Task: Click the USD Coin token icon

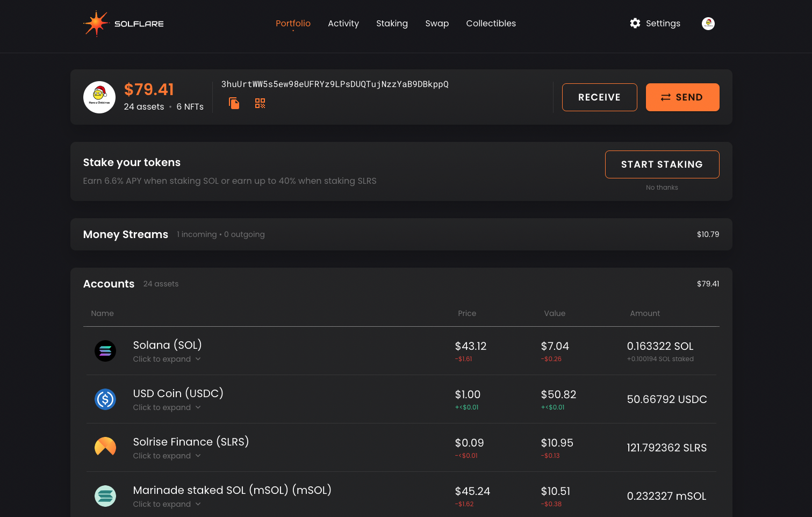Action: [x=105, y=399]
